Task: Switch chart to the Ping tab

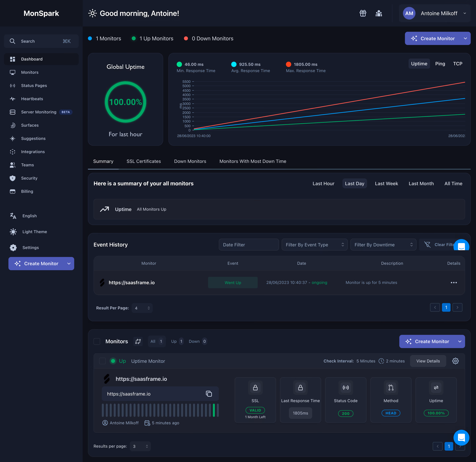Action: 440,64
